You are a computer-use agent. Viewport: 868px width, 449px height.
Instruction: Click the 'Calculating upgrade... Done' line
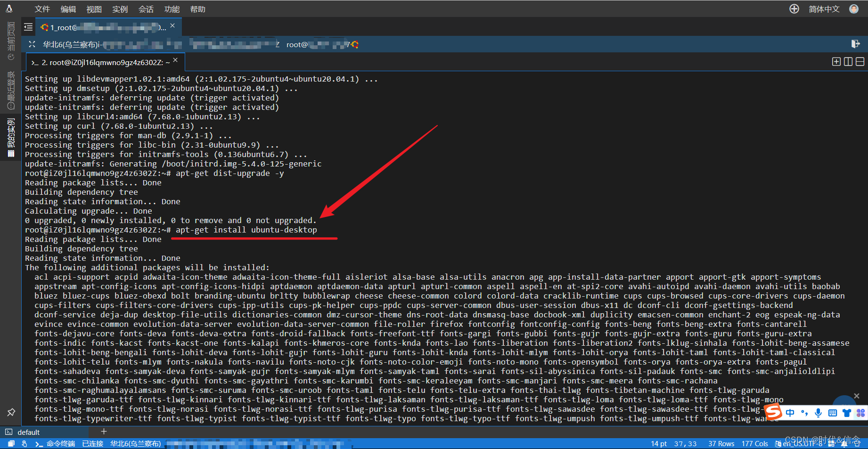click(88, 211)
